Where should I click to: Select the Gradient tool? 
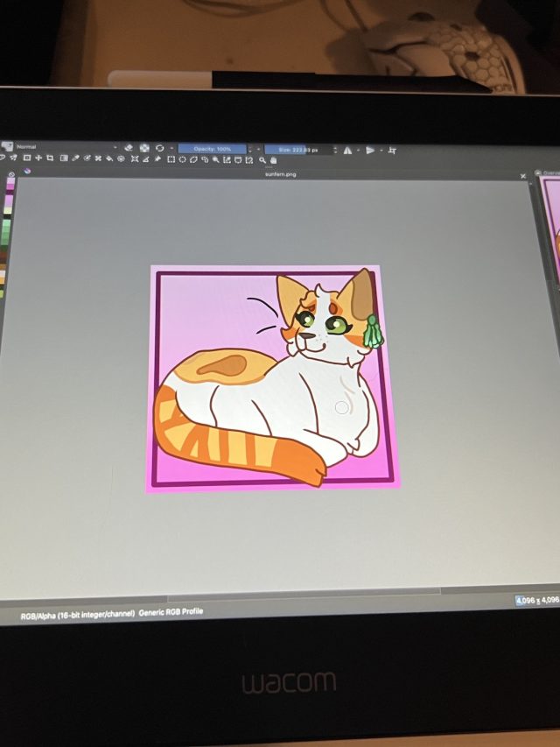[64, 159]
